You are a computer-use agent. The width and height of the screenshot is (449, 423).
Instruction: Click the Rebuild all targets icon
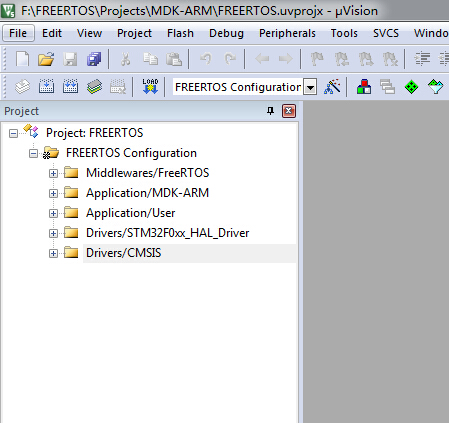coord(70,87)
